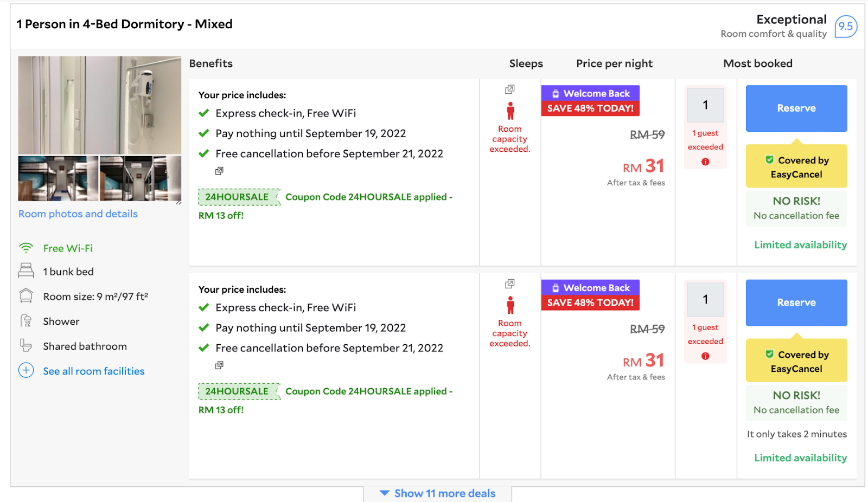
Task: Click info icon under second guest exceeded
Action: pyautogui.click(x=705, y=356)
